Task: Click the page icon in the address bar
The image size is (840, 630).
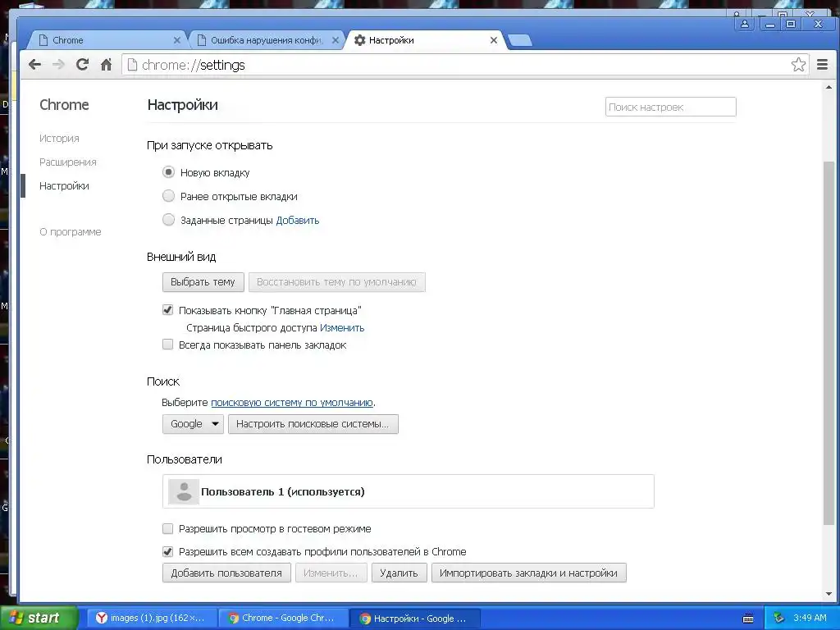Action: pos(132,65)
